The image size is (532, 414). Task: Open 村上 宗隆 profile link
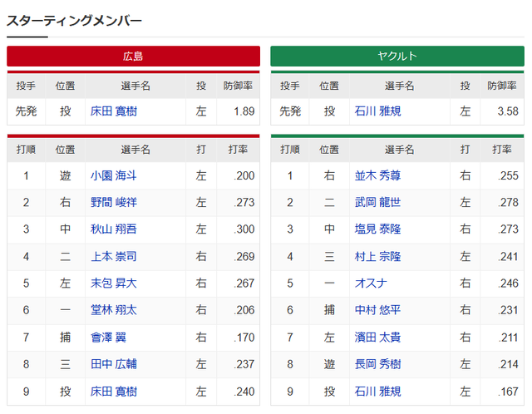pos(377,256)
